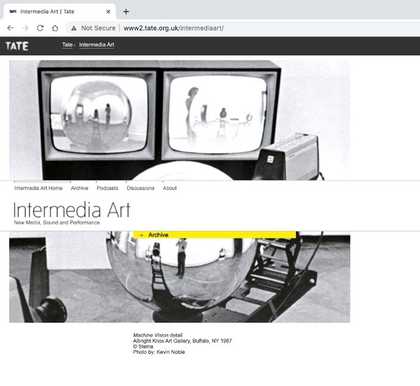Image resolution: width=420 pixels, height=386 pixels.
Task: Open the Podcasts navigation item
Action: pyautogui.click(x=107, y=188)
